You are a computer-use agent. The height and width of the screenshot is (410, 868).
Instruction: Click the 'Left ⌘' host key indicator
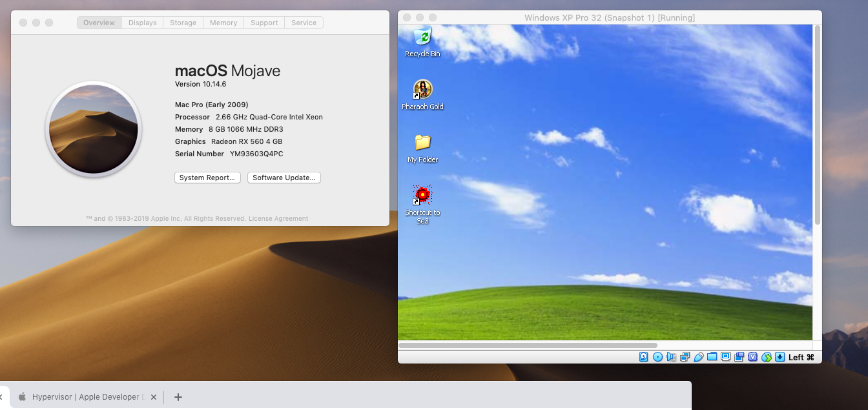click(801, 357)
